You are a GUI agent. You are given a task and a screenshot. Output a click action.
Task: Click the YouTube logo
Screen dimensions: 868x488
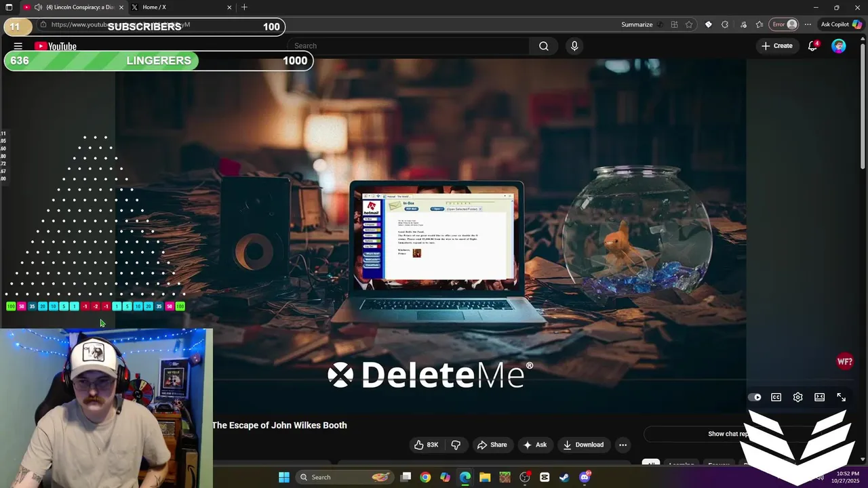pos(56,46)
